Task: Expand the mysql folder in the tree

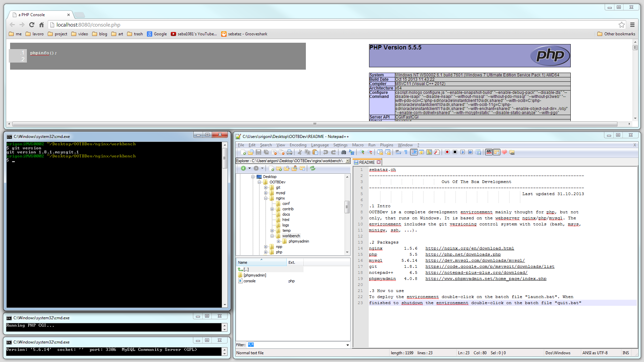Action: tap(266, 193)
